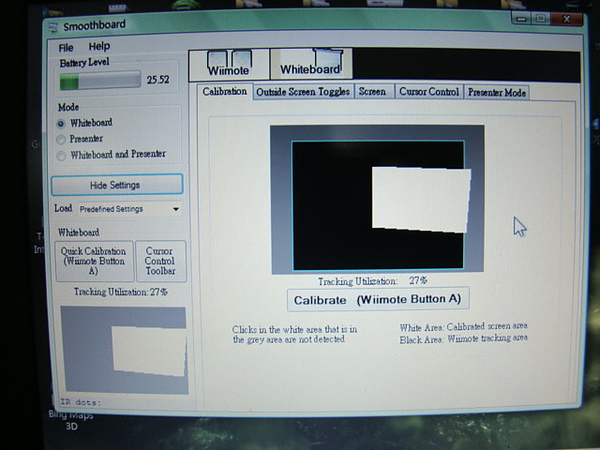The height and width of the screenshot is (450, 600).
Task: Click the small tracking preview thumbnail
Action: [x=124, y=350]
